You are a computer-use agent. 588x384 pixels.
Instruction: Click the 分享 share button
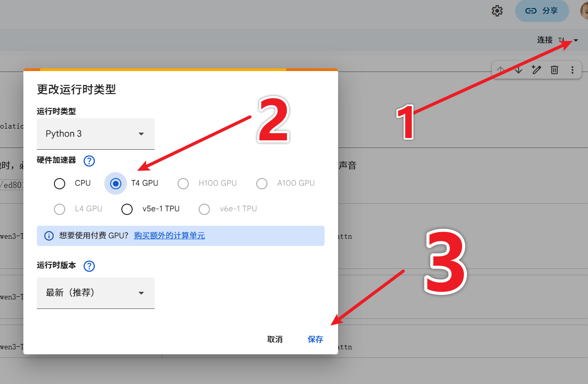(542, 11)
